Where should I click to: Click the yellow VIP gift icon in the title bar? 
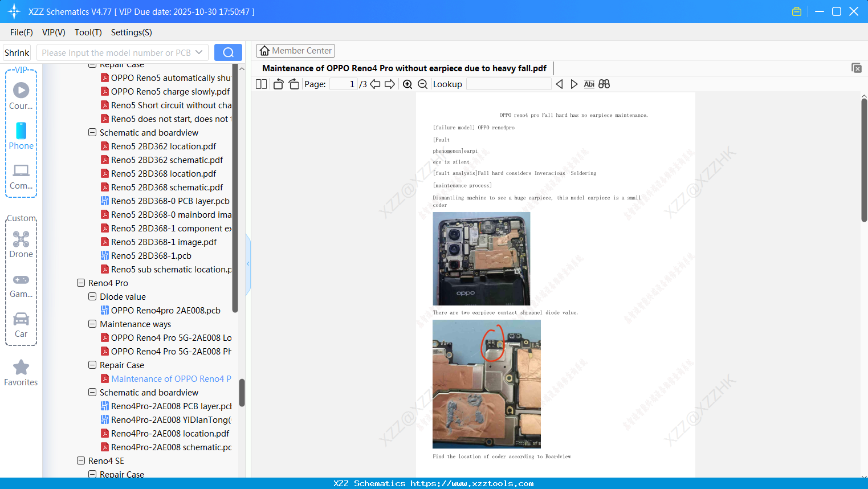pyautogui.click(x=797, y=11)
